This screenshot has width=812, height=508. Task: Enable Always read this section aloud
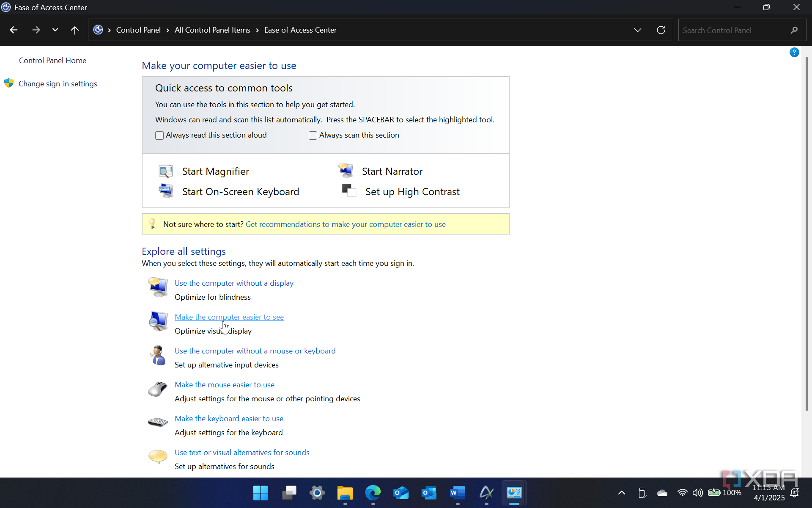[x=159, y=135]
